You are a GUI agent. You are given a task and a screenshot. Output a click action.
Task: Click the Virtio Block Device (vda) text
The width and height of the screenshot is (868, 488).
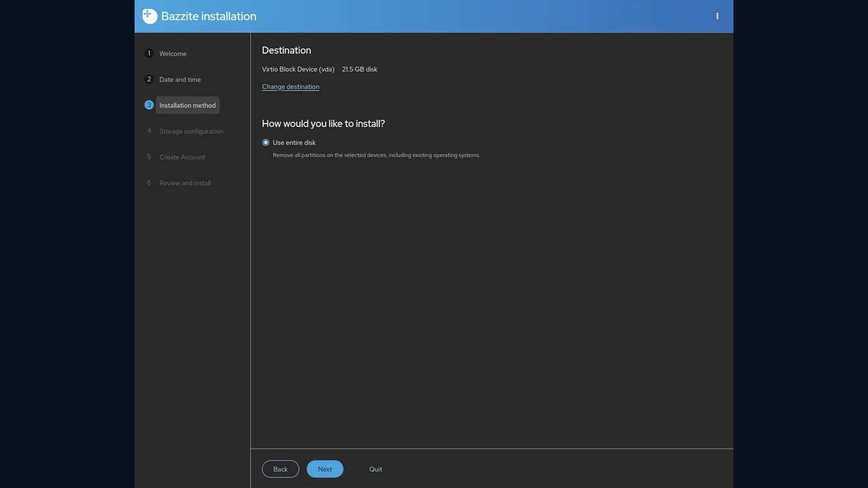pos(298,69)
